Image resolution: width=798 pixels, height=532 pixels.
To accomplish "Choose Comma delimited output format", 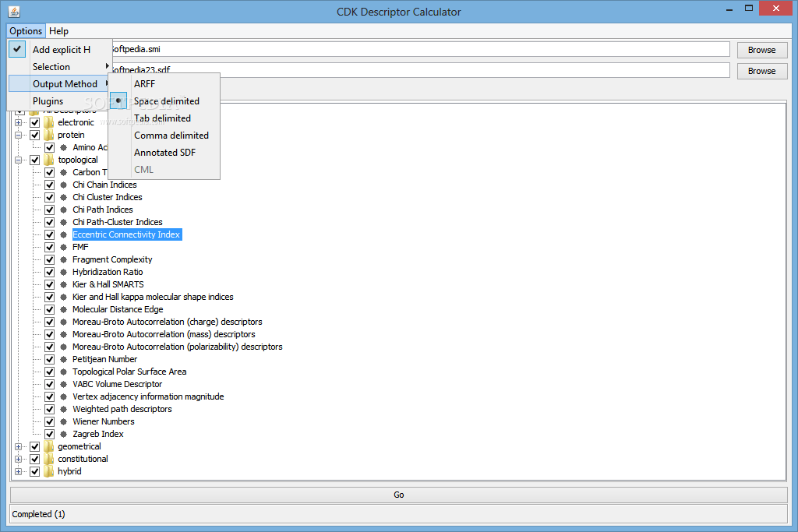I will click(x=164, y=136).
